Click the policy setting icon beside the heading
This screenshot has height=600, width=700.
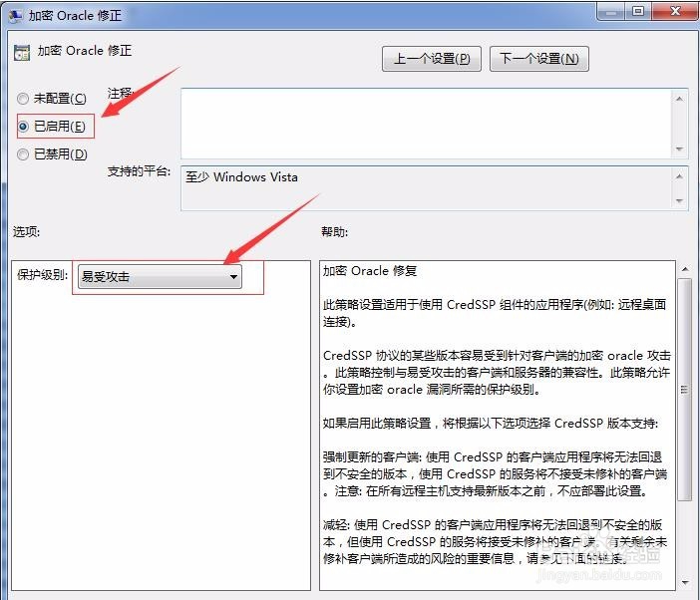tap(21, 52)
